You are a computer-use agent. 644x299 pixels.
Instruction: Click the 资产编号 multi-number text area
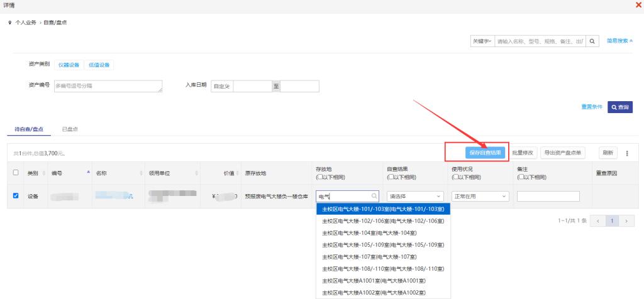(108, 87)
